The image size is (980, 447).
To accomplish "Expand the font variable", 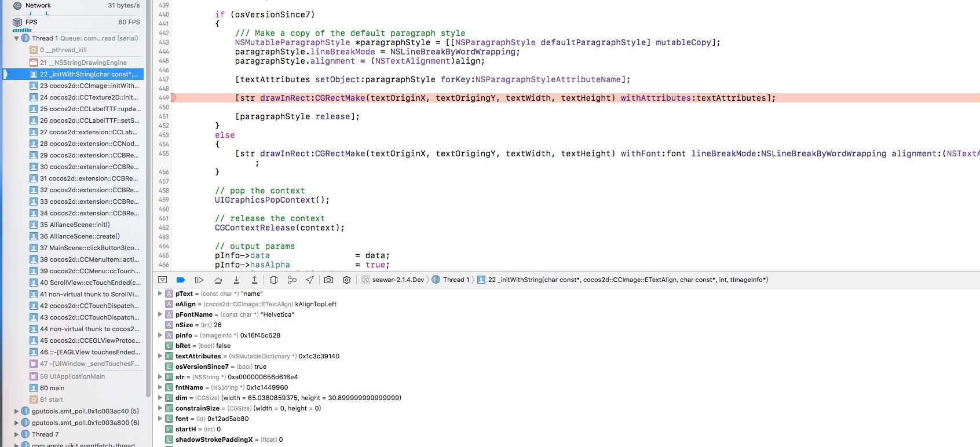I will 160,419.
